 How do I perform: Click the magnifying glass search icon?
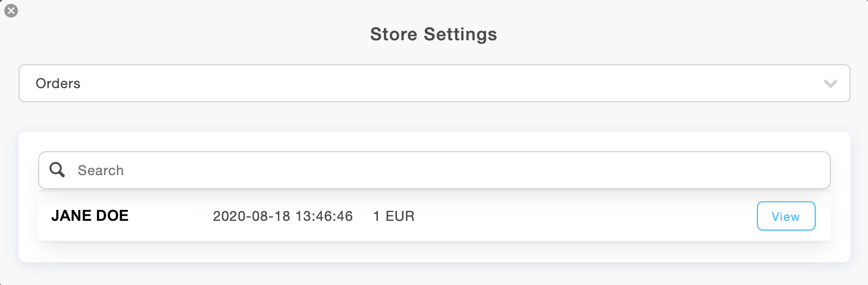[x=57, y=170]
